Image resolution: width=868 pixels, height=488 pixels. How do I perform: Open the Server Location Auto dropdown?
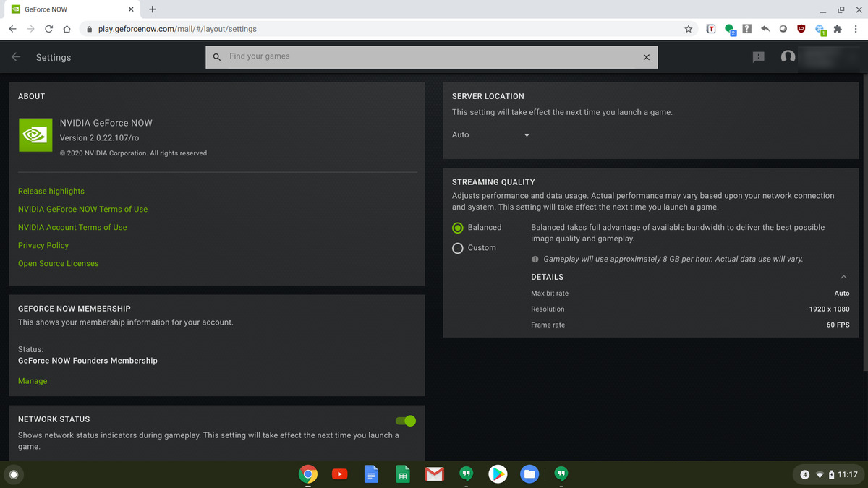[x=491, y=135]
